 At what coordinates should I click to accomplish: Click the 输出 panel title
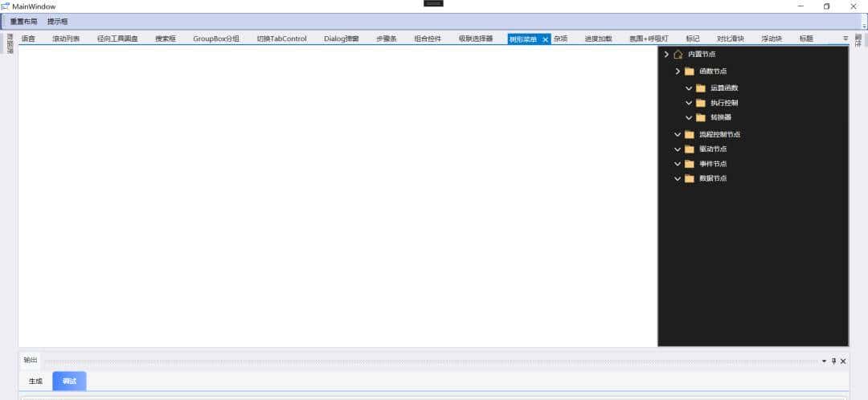pyautogui.click(x=31, y=361)
